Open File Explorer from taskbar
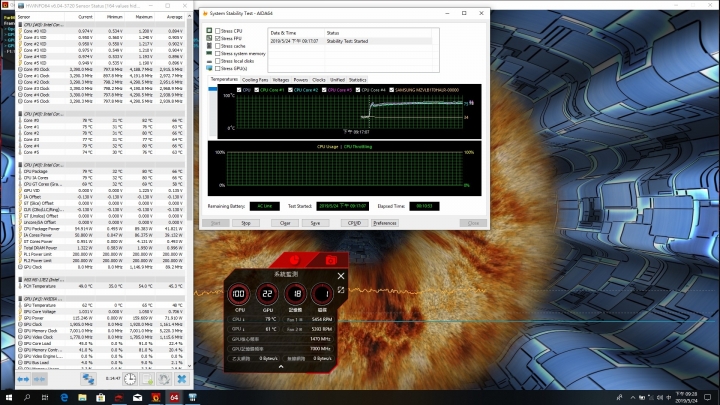Viewport: 720px width, 405px height. 82,398
